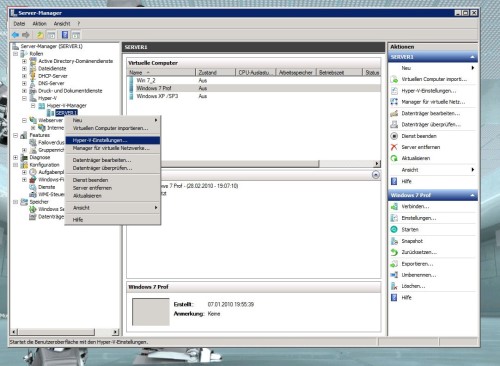Click the Datenträger bearbeiten icon in Aktionen
Viewport: 500px width, 366px height.
394,113
